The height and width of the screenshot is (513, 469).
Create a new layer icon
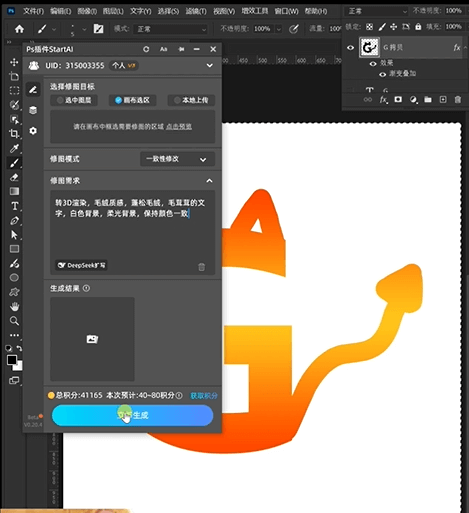pyautogui.click(x=443, y=99)
